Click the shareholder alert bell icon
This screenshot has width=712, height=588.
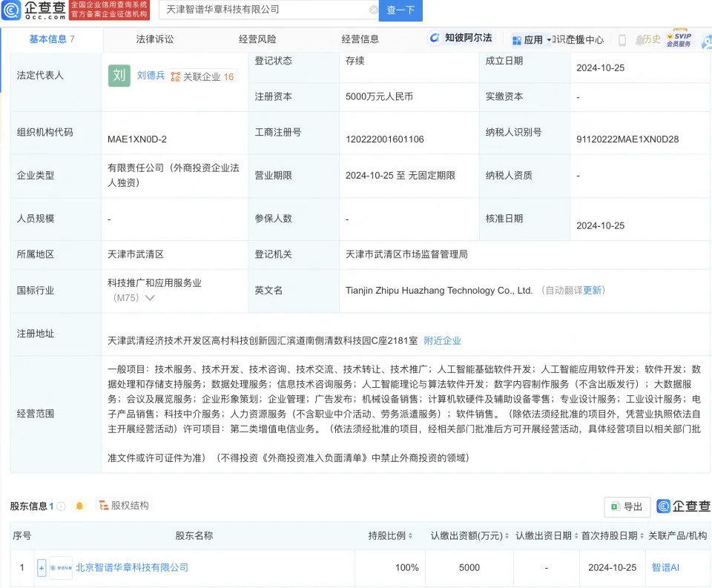pos(79,506)
